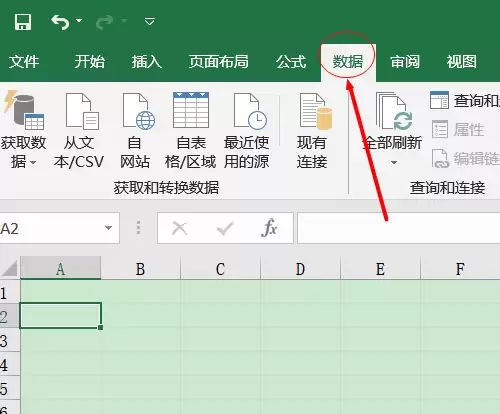Click Refresh All (全部刷新) icon
Image resolution: width=500 pixels, height=414 pixels.
(x=394, y=112)
